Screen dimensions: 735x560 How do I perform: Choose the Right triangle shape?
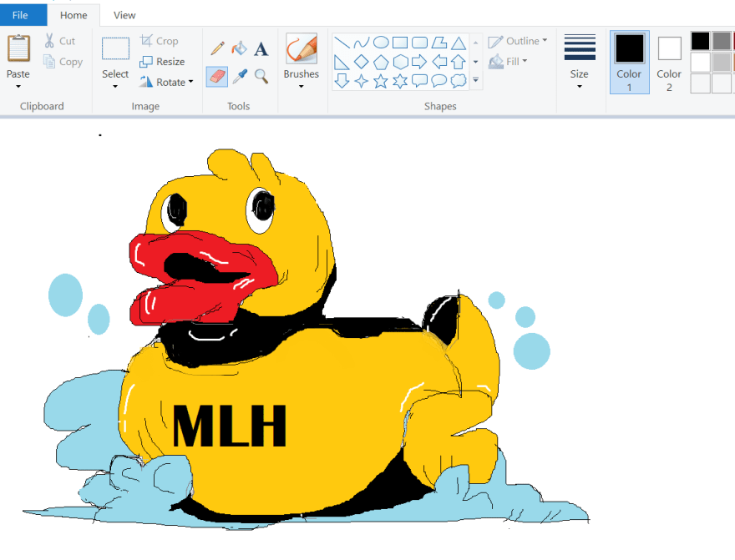[342, 62]
